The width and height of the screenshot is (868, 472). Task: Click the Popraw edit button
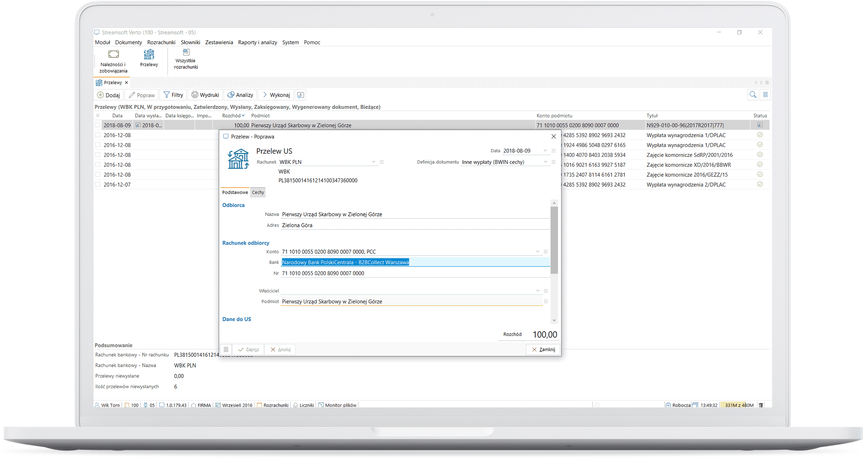(x=142, y=95)
